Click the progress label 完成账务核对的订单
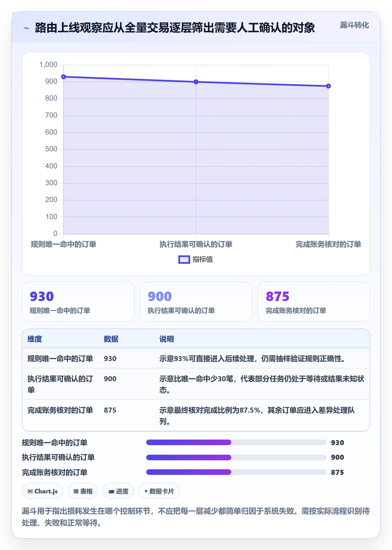The width and height of the screenshot is (392, 550). point(55,473)
